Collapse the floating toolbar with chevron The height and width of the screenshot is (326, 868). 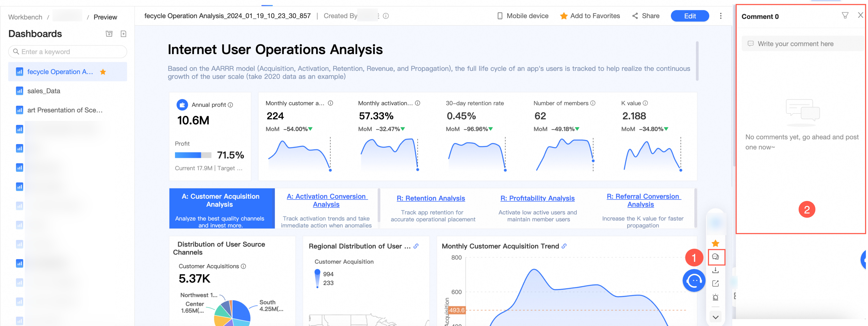click(715, 317)
